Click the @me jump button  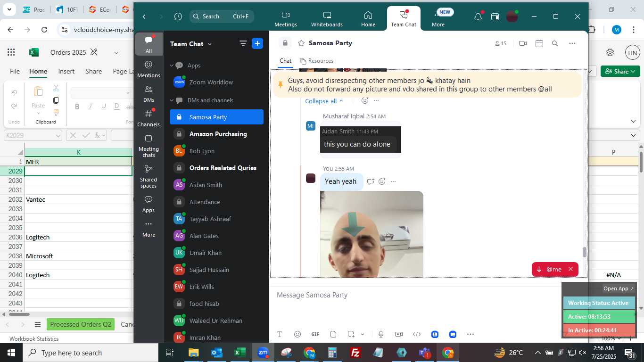pos(549,269)
